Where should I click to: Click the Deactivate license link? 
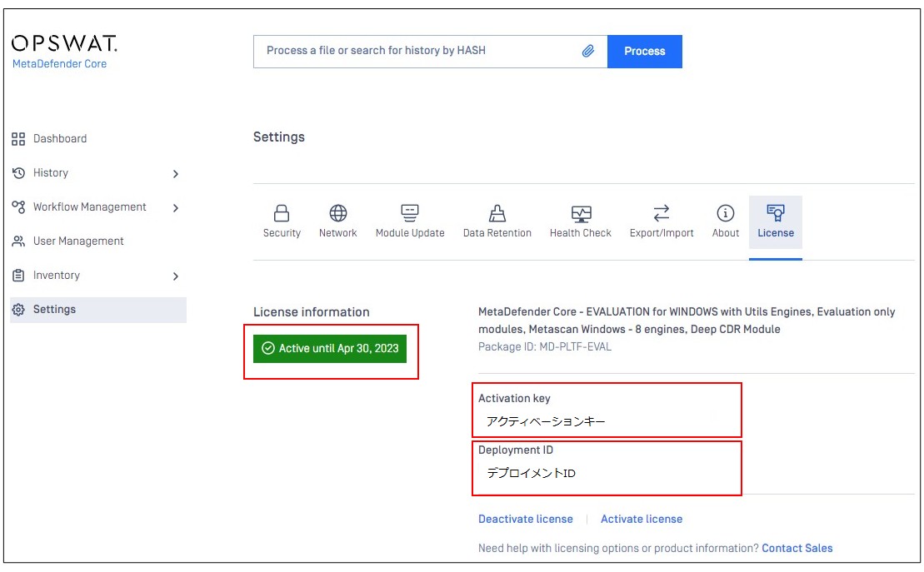(x=526, y=520)
